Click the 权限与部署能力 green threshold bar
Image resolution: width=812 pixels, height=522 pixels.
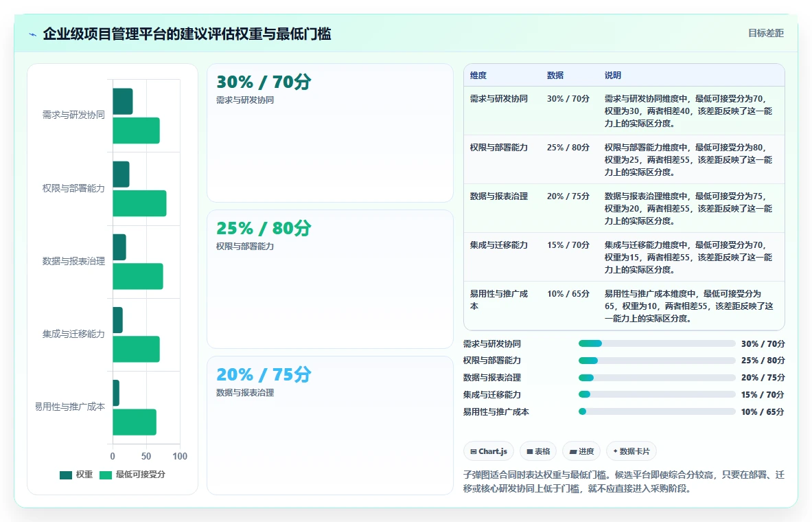139,203
